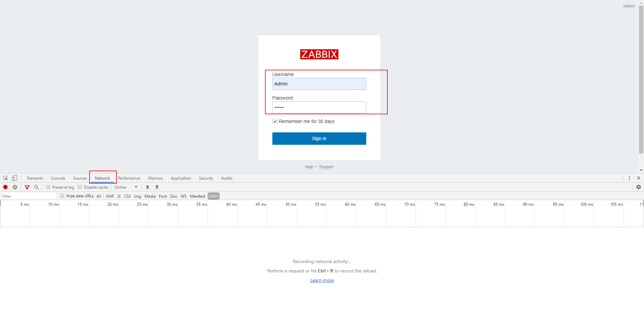Toggle the device toolbar icon
Screen dimensions: 644x314
click(x=14, y=178)
